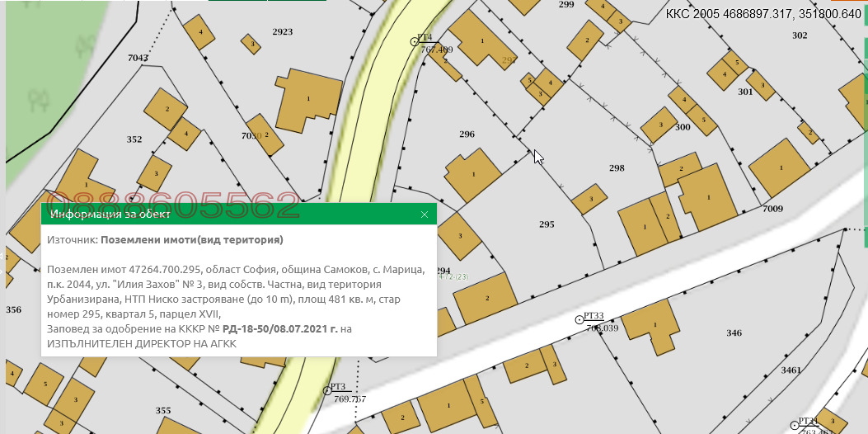
Task: Select survey point marker PT4
Action: [415, 40]
